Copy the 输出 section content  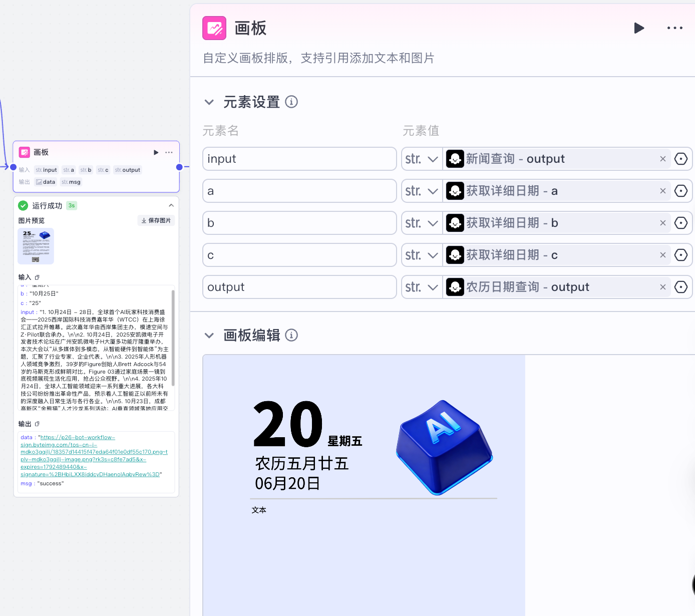37,424
